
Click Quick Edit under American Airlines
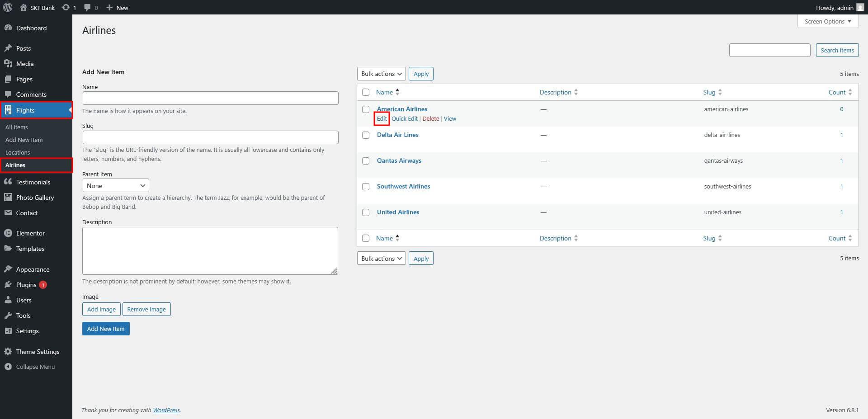[x=405, y=118]
